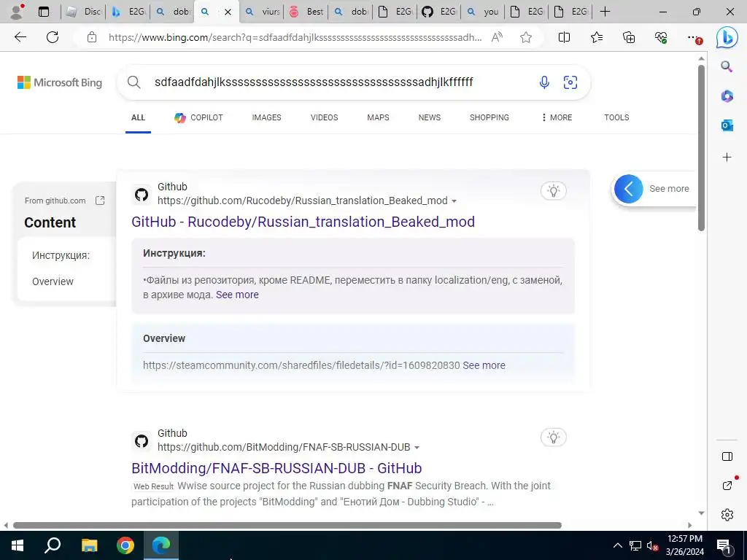Search by voice microphone icon
Screen dimensions: 747x560
(544, 82)
